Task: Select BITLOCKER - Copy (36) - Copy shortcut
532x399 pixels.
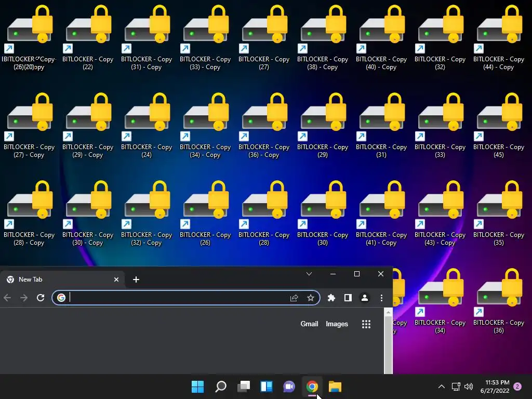Action: [264, 125]
